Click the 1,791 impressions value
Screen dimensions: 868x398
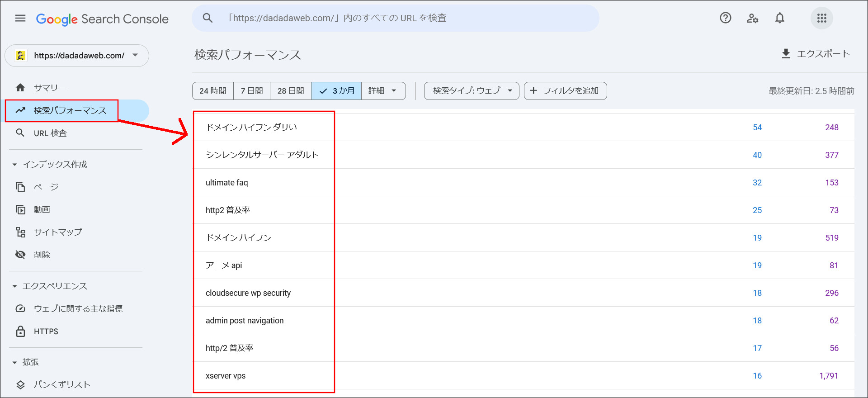[x=829, y=376]
